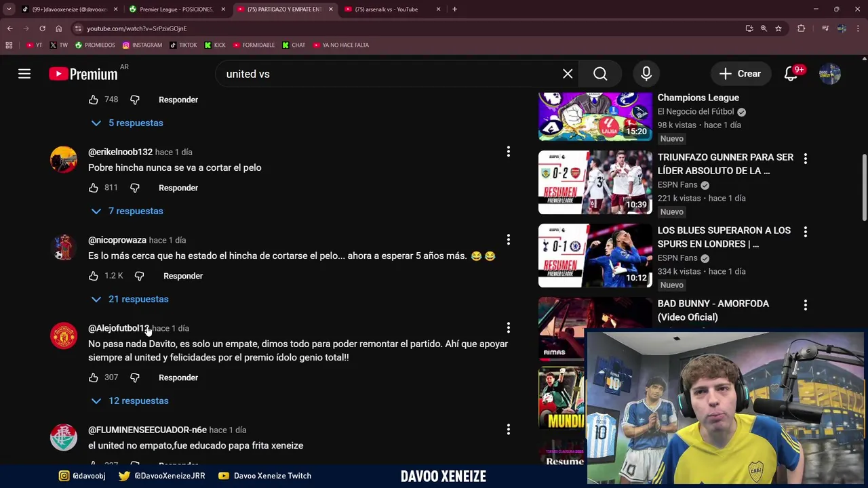Open options menu for @nicoprowaza comment
This screenshot has width=868, height=488.
(x=508, y=240)
